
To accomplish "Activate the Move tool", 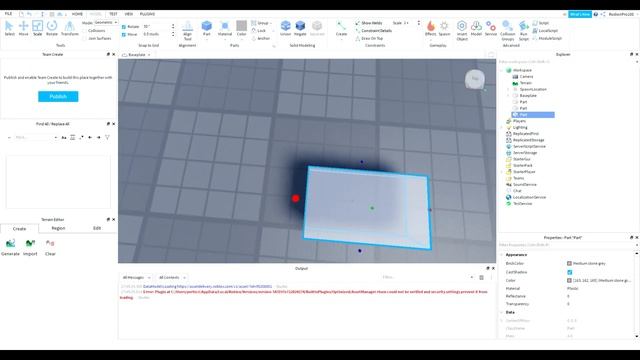I will (x=24, y=28).
